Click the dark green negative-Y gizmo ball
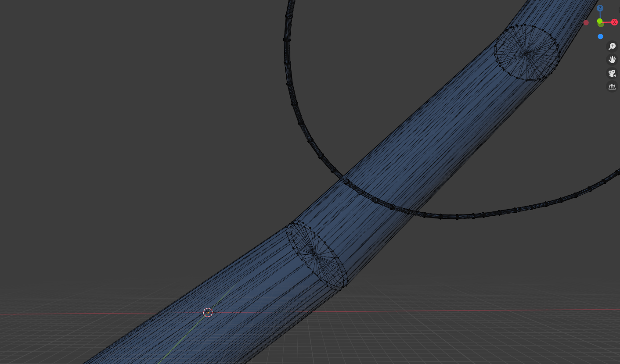Viewport: 620px width, 364px height. (x=600, y=25)
